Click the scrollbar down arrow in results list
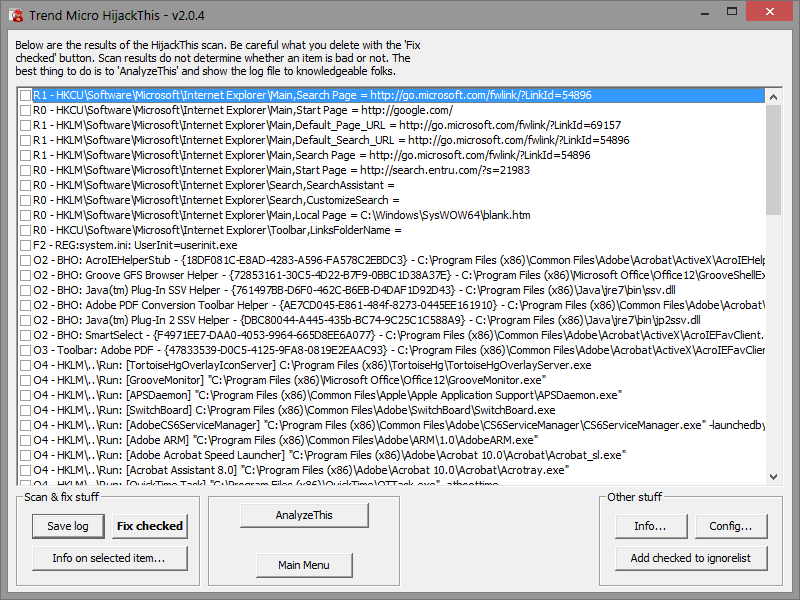This screenshot has height=600, width=800. click(x=773, y=478)
